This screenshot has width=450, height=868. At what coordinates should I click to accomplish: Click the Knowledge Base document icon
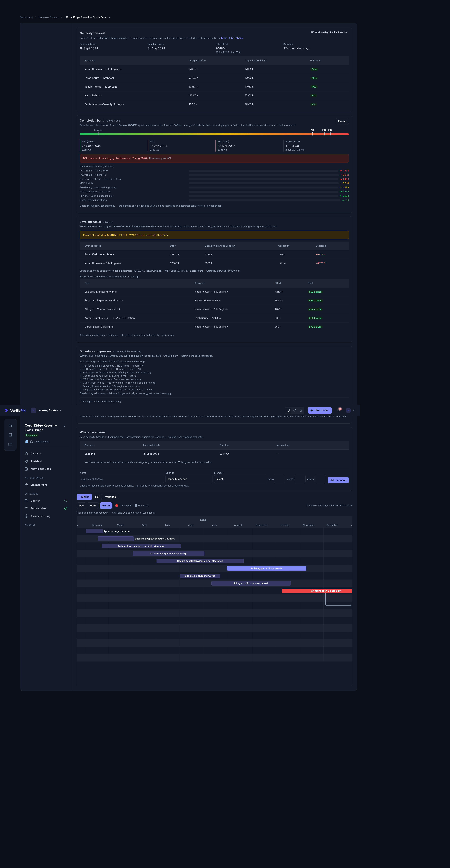(x=26, y=469)
